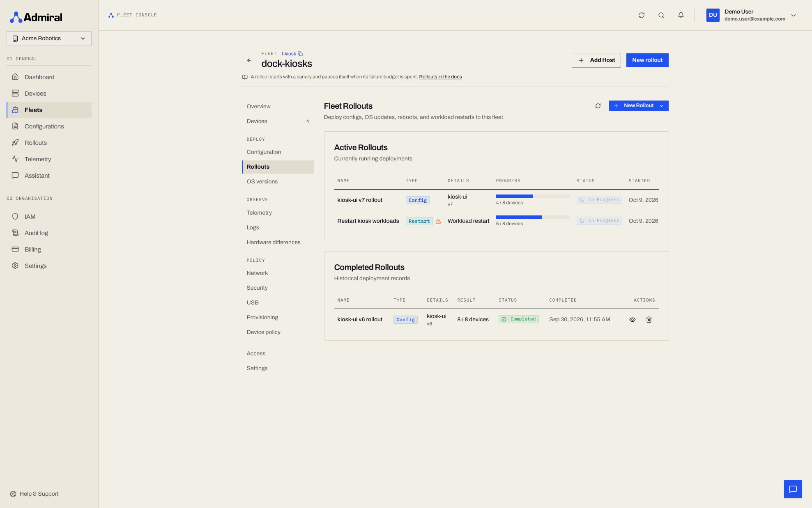Click the refresh icon in top header
The height and width of the screenshot is (508, 812).
point(642,15)
